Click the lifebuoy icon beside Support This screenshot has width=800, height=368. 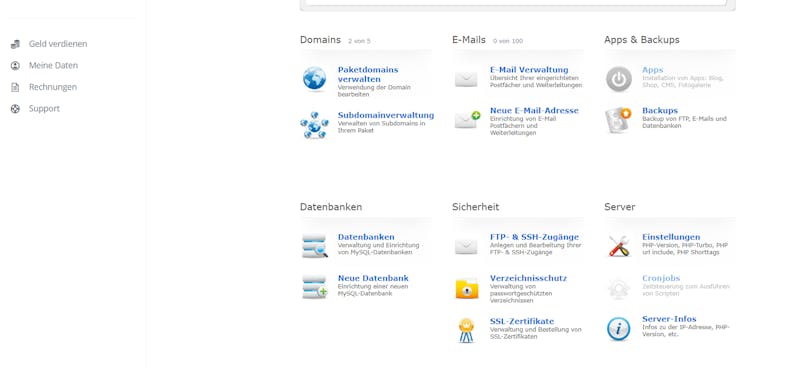[15, 109]
